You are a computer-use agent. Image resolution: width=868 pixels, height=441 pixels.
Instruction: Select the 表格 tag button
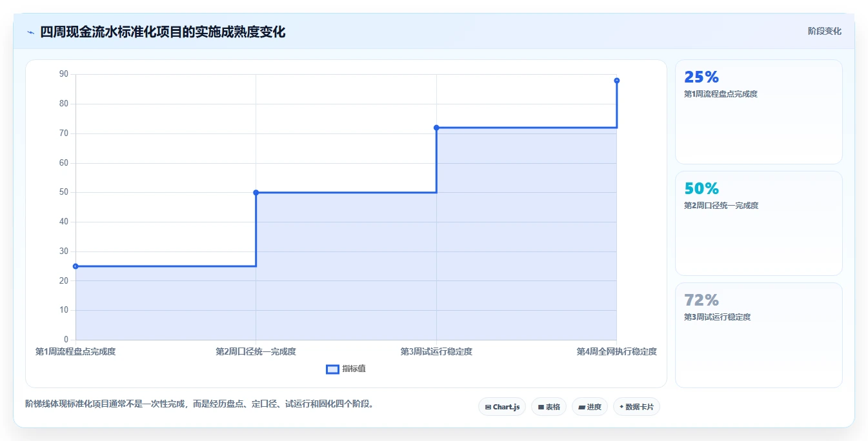click(549, 407)
